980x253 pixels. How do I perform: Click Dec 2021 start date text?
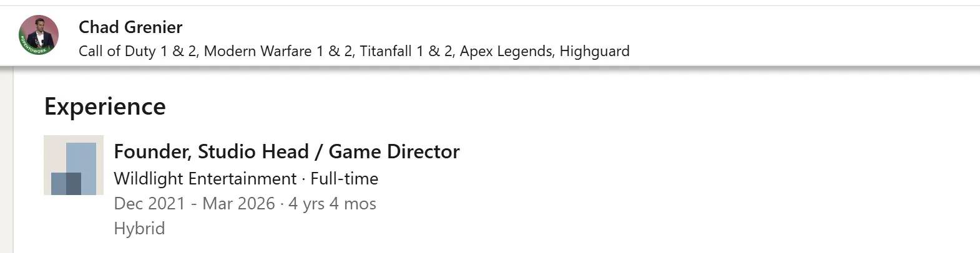(x=149, y=204)
